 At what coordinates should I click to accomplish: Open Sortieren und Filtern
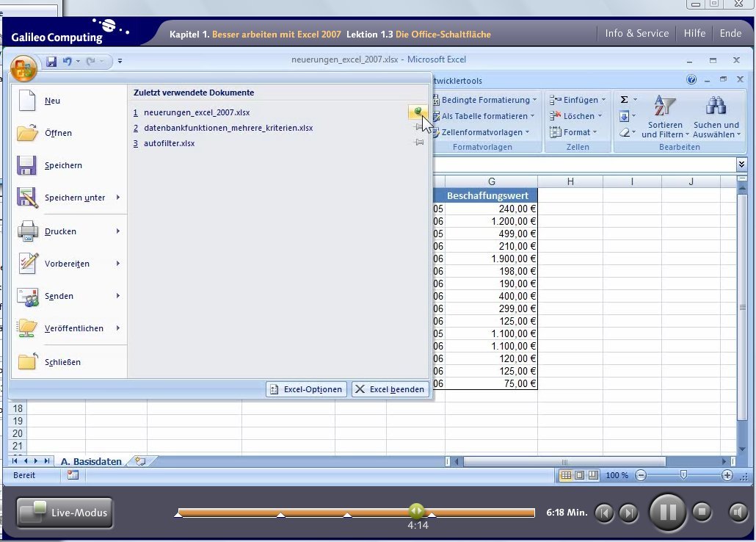(x=665, y=117)
